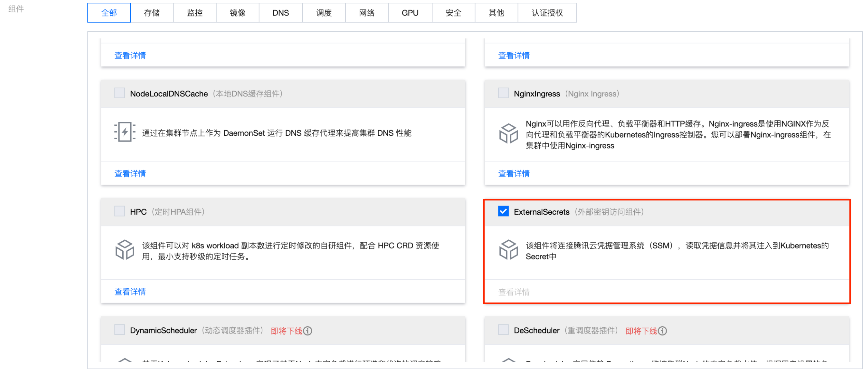Click the NginxIngress cube icon
The image size is (868, 370).
coord(509,133)
